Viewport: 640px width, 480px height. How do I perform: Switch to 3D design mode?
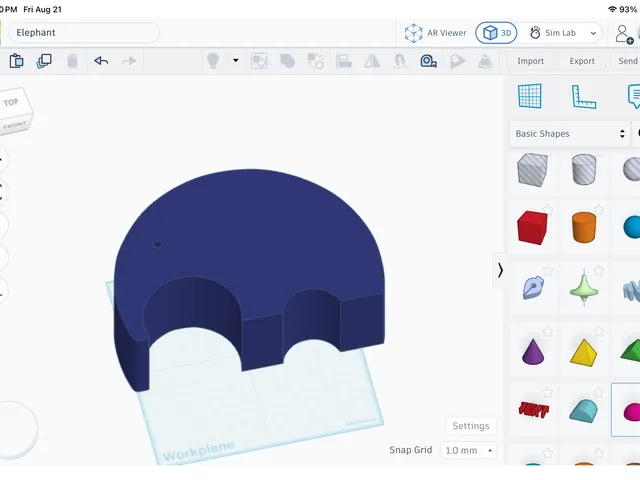click(x=496, y=33)
